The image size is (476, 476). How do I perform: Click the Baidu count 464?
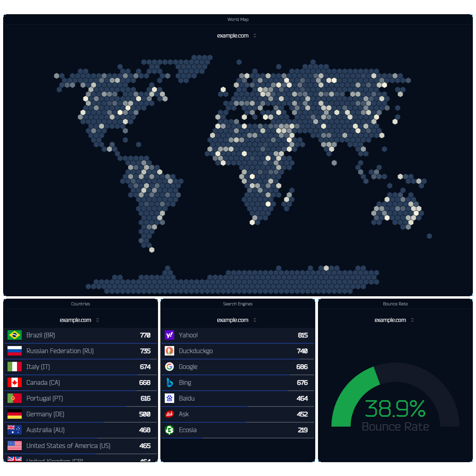pyautogui.click(x=302, y=398)
